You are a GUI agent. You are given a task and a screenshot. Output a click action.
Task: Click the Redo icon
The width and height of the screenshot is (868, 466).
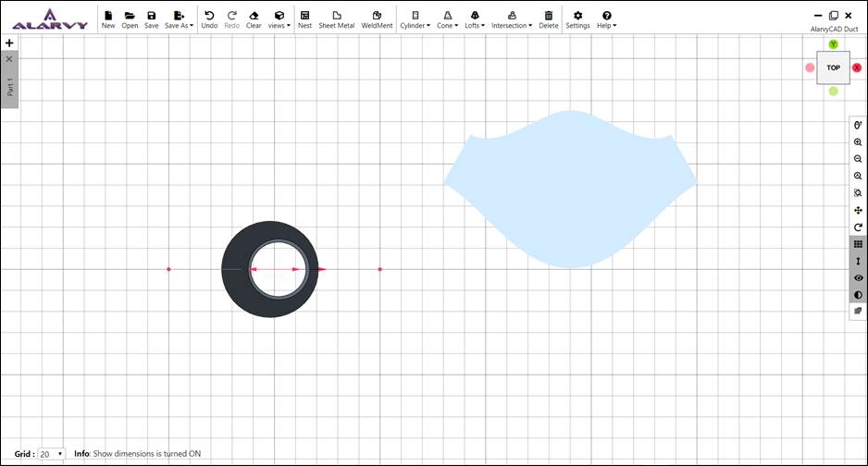pyautogui.click(x=232, y=19)
